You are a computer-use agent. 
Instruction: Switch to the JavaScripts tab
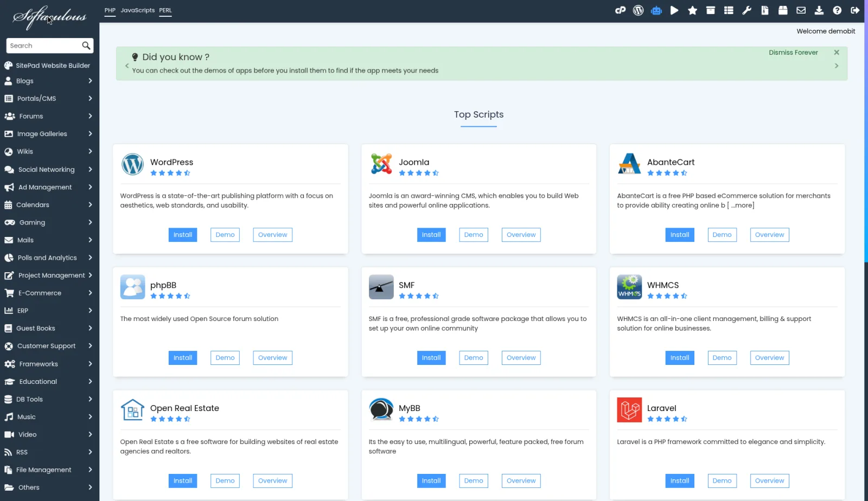coord(137,10)
